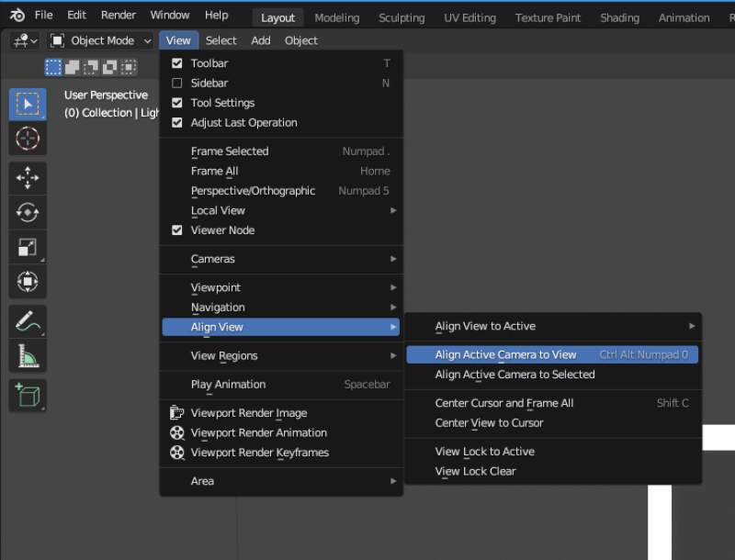Uncheck the Toolbar option

pyautogui.click(x=204, y=62)
